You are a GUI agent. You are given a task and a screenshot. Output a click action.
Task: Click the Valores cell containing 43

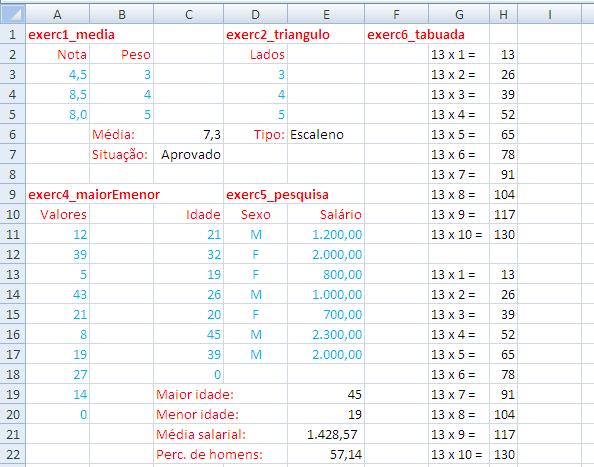[x=57, y=294]
